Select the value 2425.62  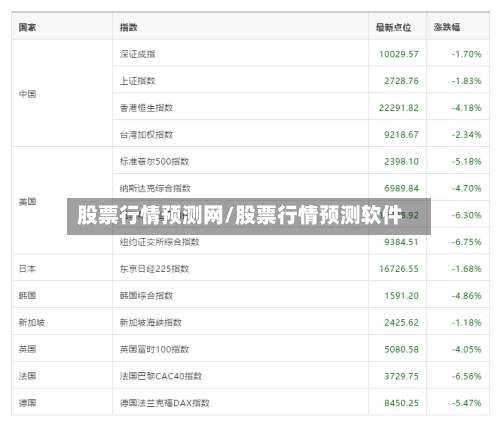tap(401, 322)
